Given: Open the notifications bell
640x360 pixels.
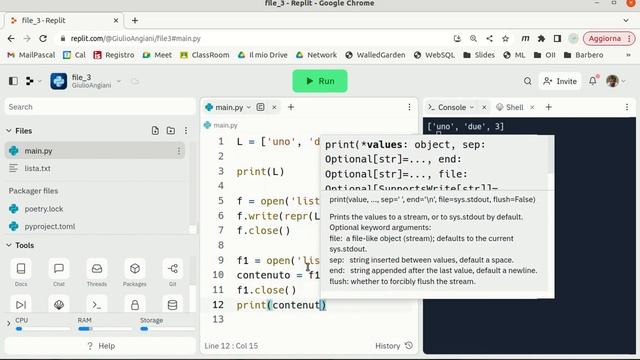Looking at the screenshot, I should coord(593,81).
